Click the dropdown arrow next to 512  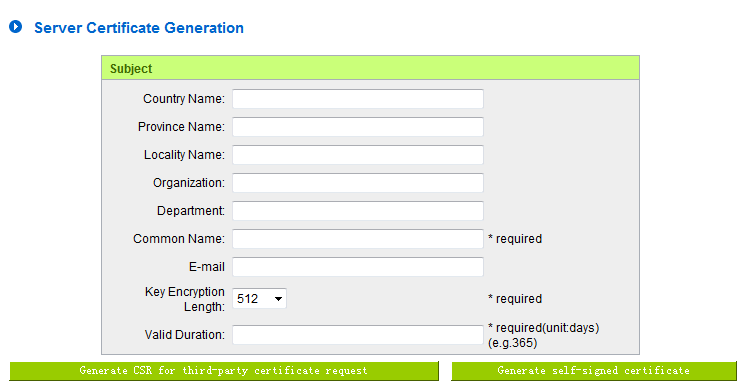278,299
